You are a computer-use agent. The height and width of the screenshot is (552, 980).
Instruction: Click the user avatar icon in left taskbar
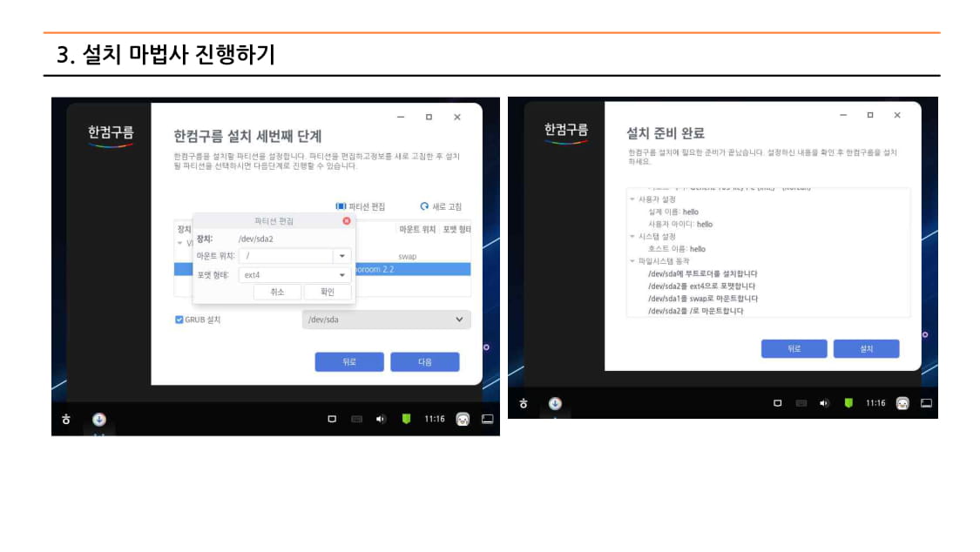click(463, 420)
